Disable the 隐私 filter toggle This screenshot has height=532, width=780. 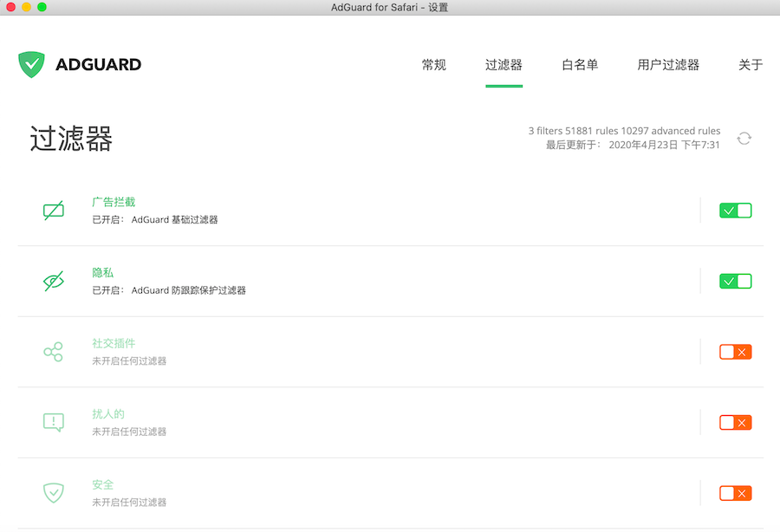pyautogui.click(x=735, y=282)
